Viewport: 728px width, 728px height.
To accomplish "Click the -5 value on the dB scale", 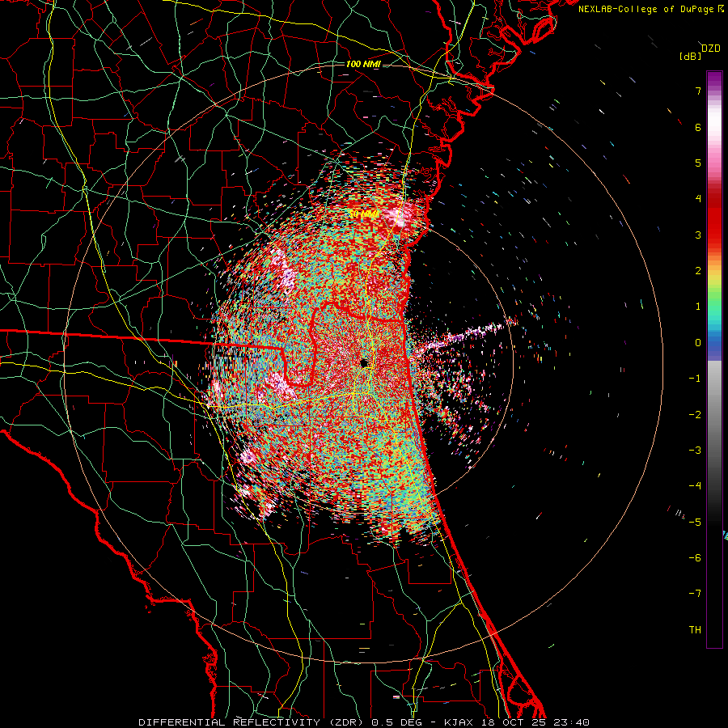I will point(695,523).
